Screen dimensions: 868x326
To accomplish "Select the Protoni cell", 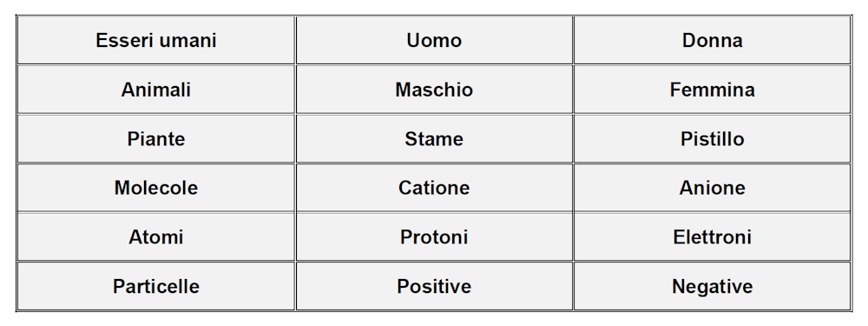I will click(x=434, y=237).
